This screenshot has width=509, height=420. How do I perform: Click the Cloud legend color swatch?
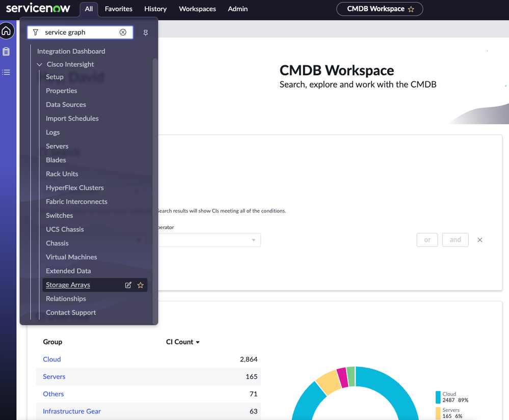coord(438,397)
